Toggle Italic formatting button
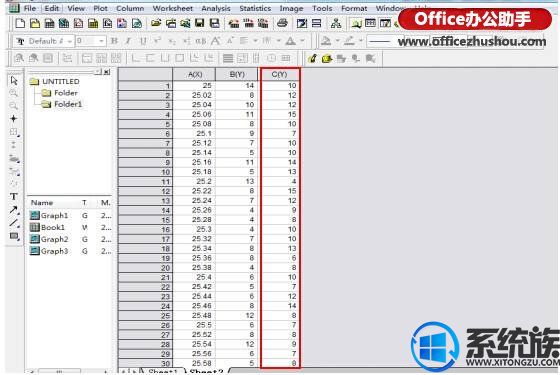Image resolution: width=560 pixels, height=375 pixels. (129, 41)
